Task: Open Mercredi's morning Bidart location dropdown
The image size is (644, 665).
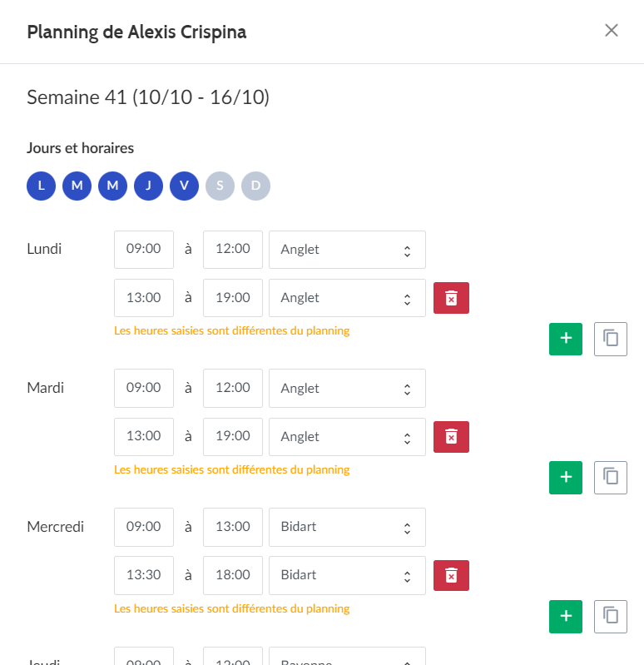Action: 347,527
